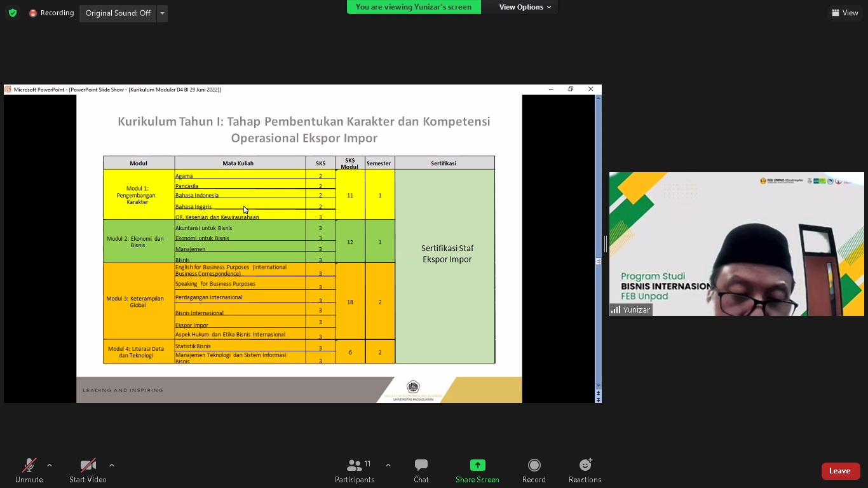Open the Participants panel
The height and width of the screenshot is (488, 868).
pyautogui.click(x=354, y=470)
